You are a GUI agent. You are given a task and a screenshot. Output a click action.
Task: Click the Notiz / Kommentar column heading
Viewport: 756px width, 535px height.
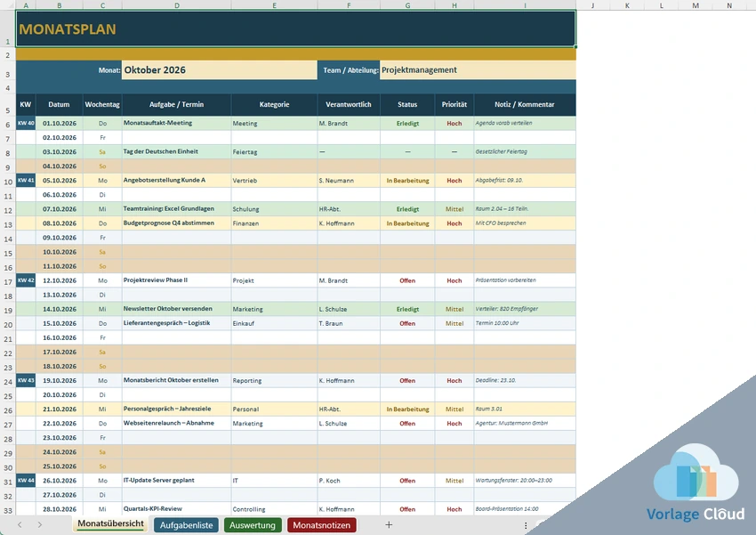[x=525, y=105]
